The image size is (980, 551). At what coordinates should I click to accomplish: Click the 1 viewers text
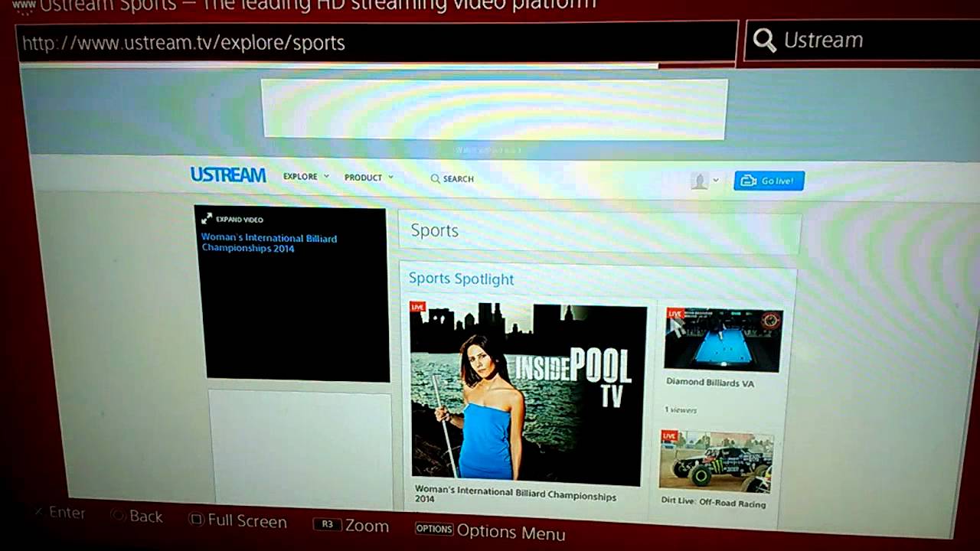click(680, 410)
